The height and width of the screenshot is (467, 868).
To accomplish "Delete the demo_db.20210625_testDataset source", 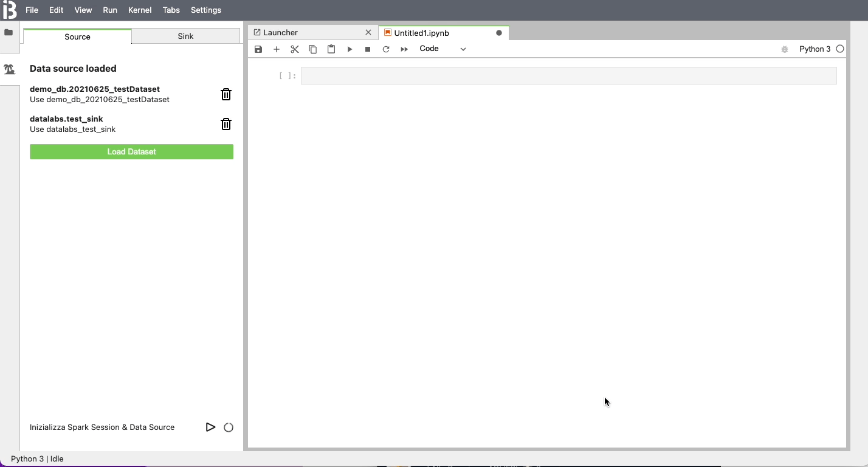I will (226, 94).
